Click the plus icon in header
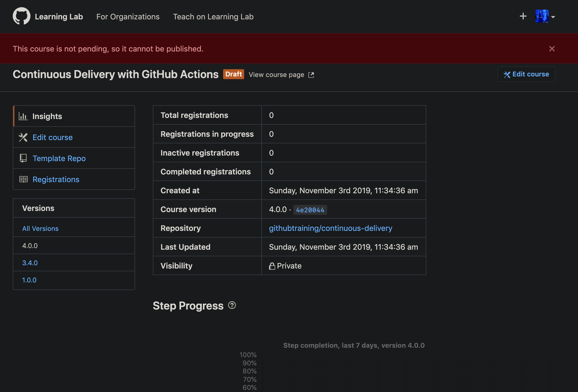 523,16
